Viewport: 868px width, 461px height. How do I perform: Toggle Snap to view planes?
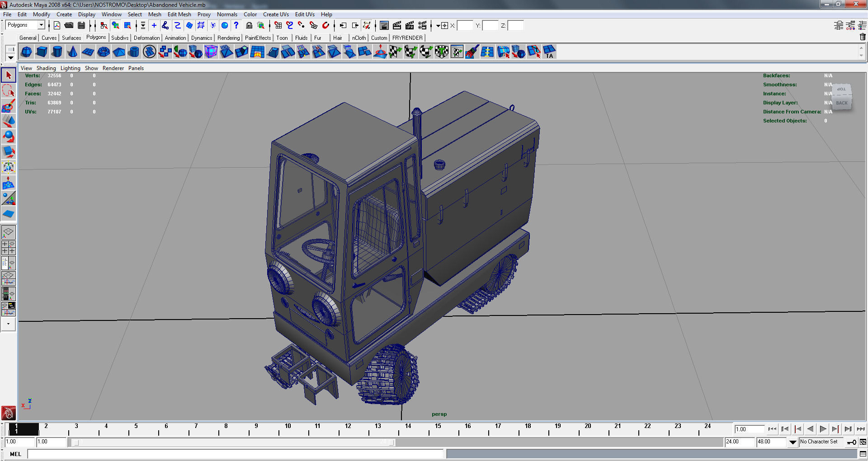tap(313, 25)
